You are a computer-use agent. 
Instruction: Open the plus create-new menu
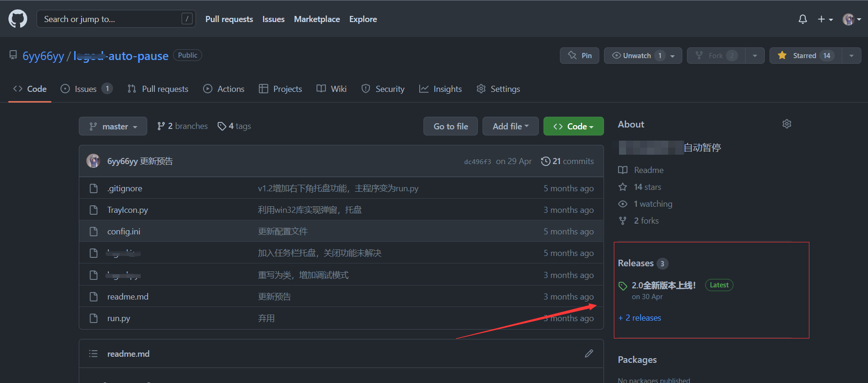tap(825, 19)
